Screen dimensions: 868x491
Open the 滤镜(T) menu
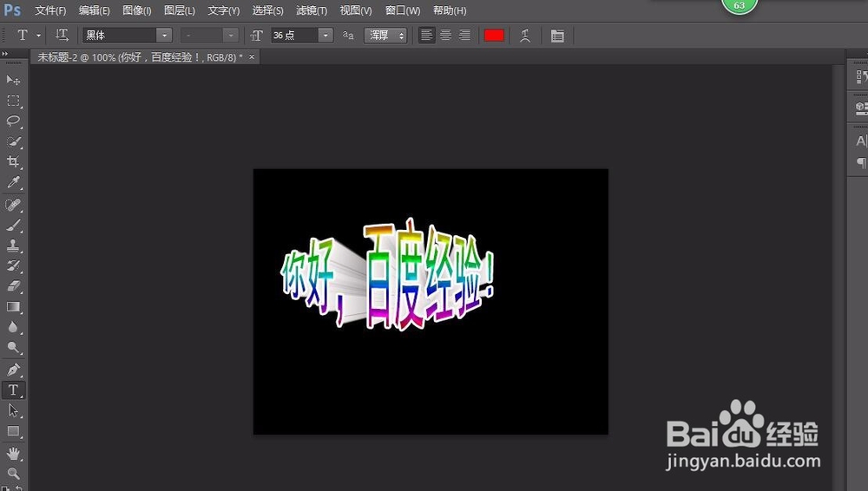pyautogui.click(x=312, y=10)
